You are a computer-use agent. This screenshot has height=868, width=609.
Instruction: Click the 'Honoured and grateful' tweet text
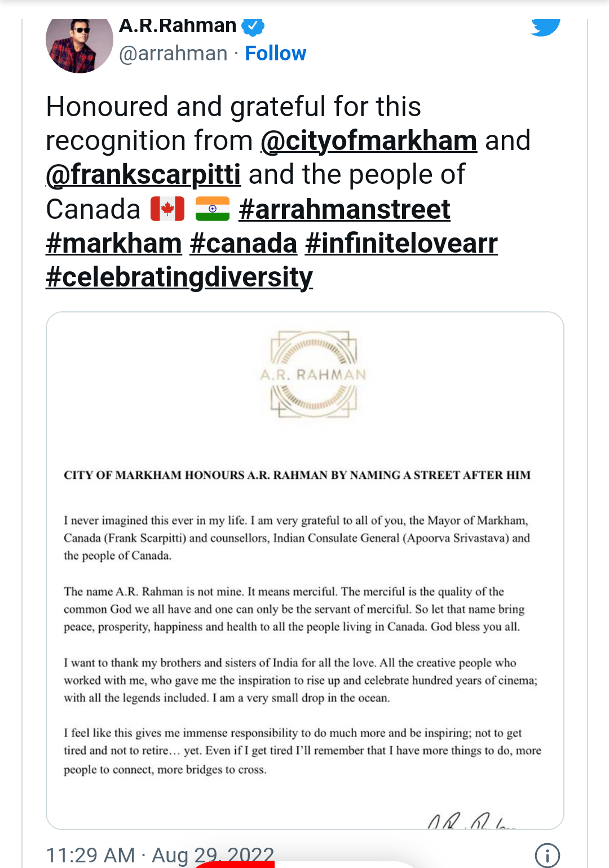pyautogui.click(x=233, y=107)
